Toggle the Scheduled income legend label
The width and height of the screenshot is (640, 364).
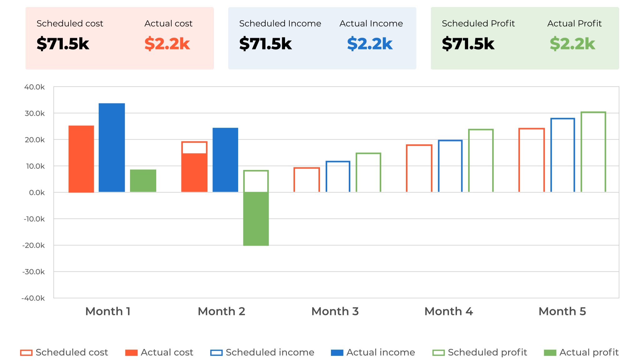pos(270,352)
